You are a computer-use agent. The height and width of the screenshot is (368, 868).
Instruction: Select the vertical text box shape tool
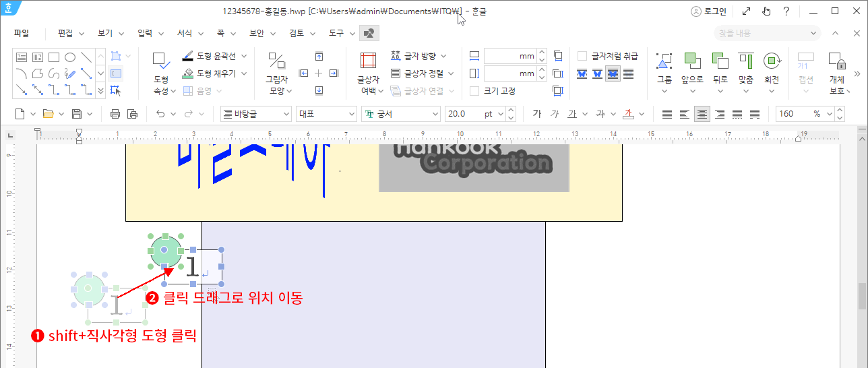[x=38, y=57]
